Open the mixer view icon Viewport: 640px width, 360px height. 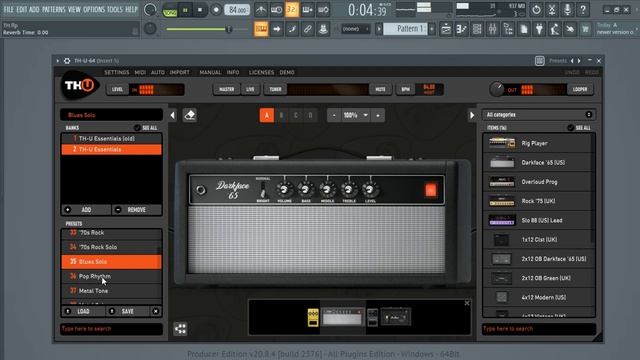493,29
